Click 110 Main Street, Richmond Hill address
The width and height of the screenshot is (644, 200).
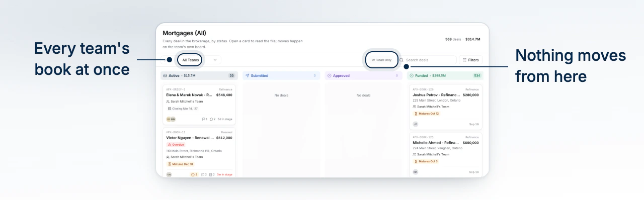tap(195, 151)
